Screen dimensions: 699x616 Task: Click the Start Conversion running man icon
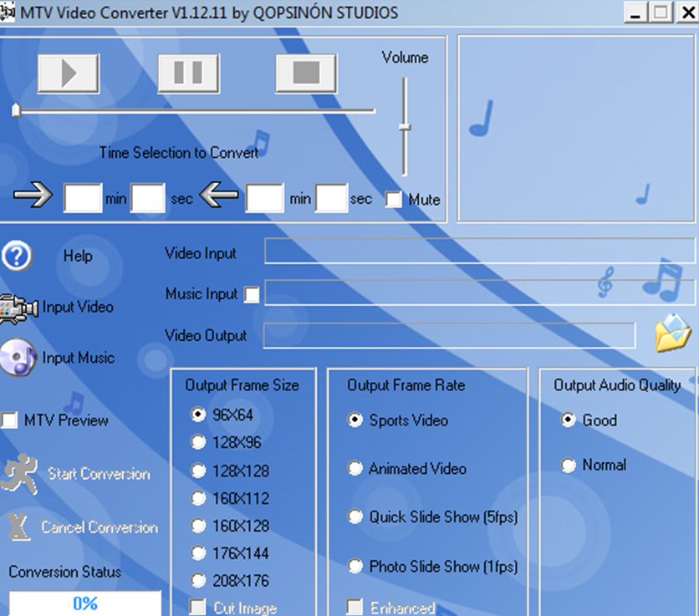click(18, 474)
